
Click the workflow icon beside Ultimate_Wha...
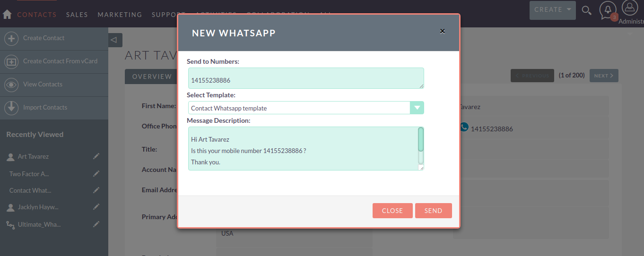(10, 225)
